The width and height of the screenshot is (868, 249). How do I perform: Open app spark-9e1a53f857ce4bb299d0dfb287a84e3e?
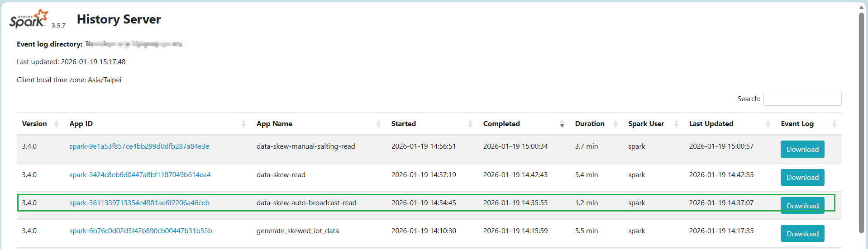[139, 146]
